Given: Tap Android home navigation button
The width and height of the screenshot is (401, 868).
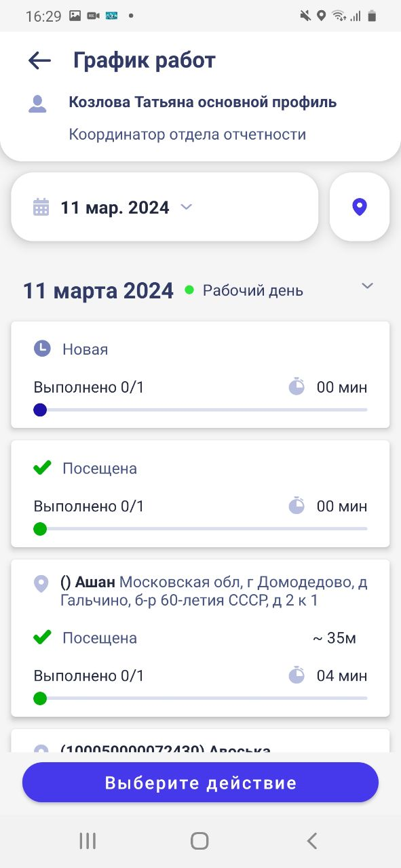Looking at the screenshot, I should (199, 841).
